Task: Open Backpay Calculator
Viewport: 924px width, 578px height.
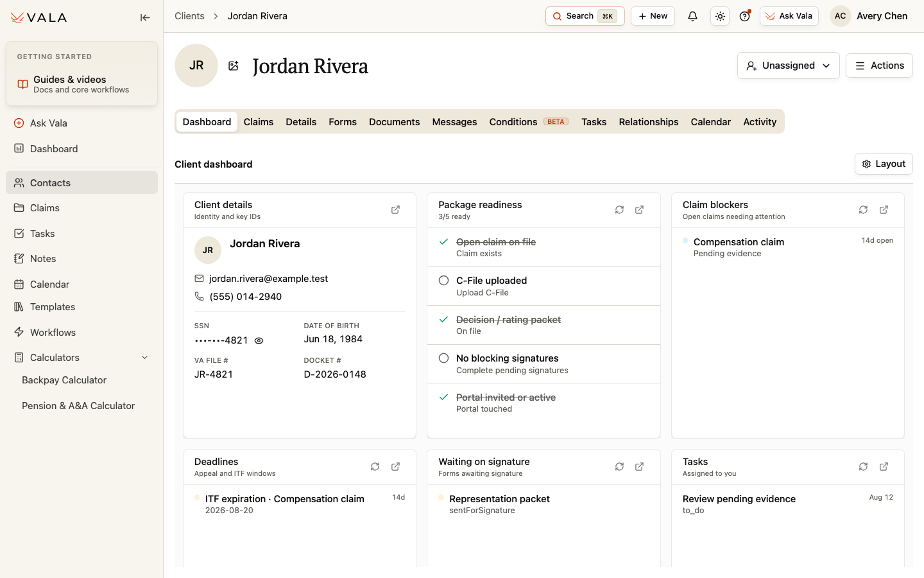Action: (64, 380)
